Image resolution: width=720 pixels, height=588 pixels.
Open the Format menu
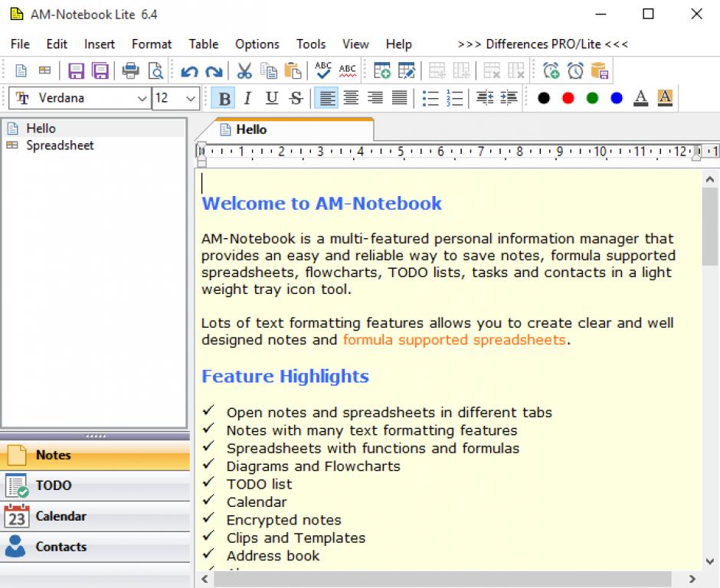(152, 44)
